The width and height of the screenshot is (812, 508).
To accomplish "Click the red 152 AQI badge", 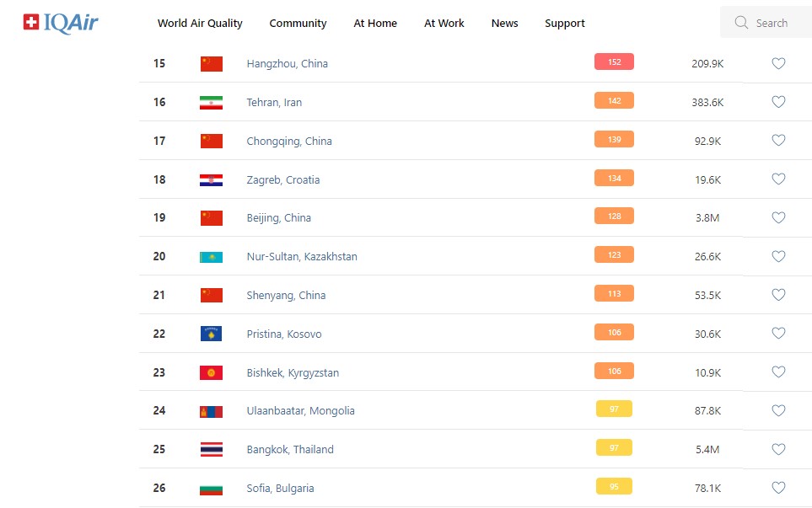I will 614,61.
